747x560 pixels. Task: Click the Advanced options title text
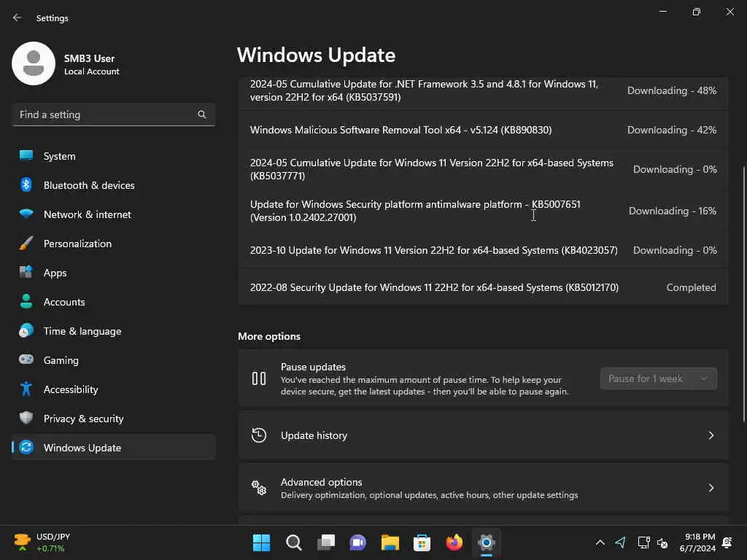coord(321,482)
